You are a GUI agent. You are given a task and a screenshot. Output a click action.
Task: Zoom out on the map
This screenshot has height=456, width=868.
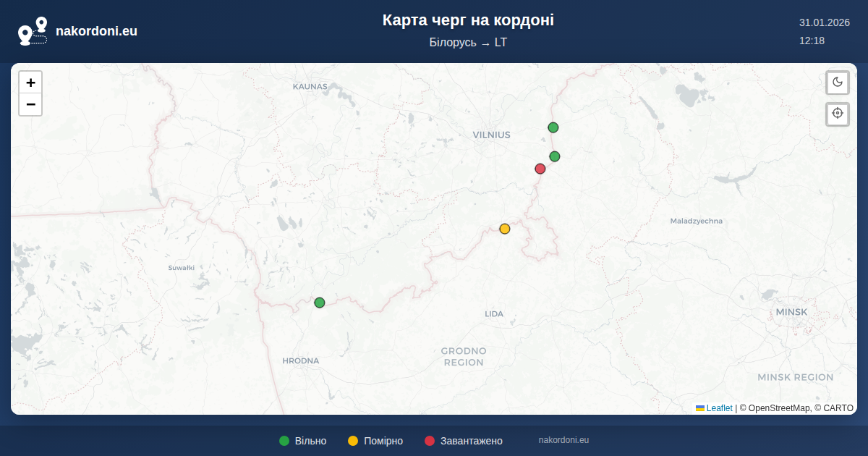[30, 105]
